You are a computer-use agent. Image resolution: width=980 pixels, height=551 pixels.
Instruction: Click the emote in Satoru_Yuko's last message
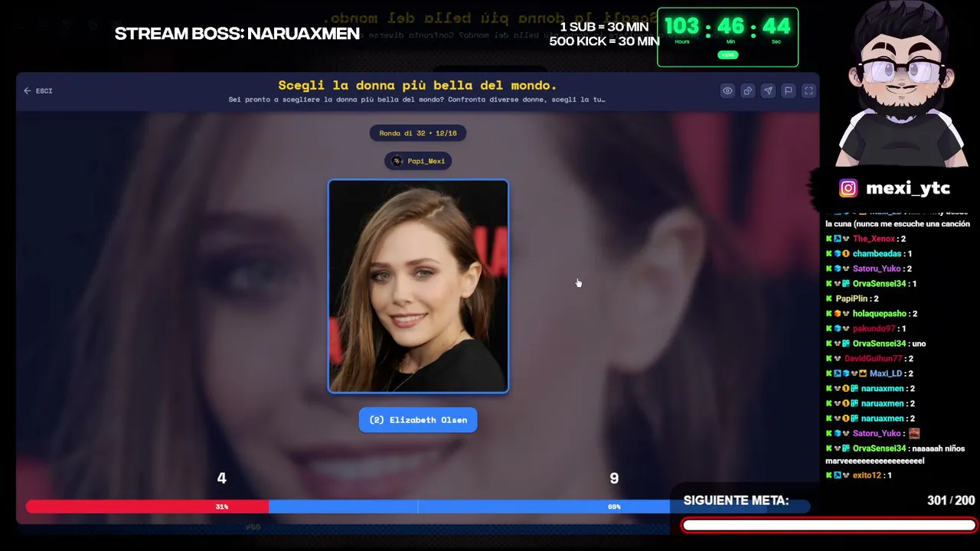pyautogui.click(x=914, y=433)
